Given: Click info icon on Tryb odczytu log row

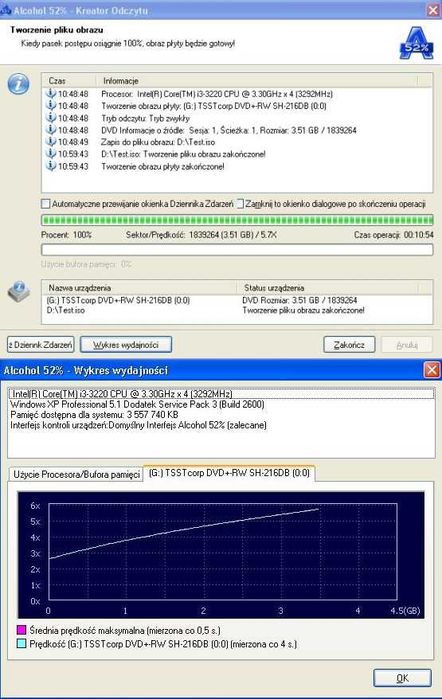Looking at the screenshot, I should [51, 118].
